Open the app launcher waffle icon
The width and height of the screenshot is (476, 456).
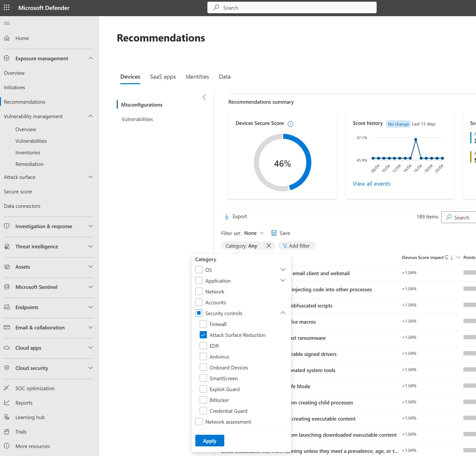7,7
